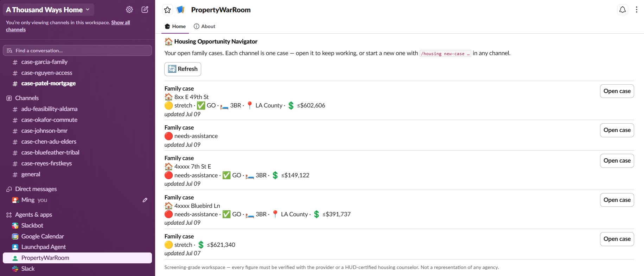Screen dimensions: 644x276
Task: Open case for 8xx E 49th St
Action: [617, 91]
